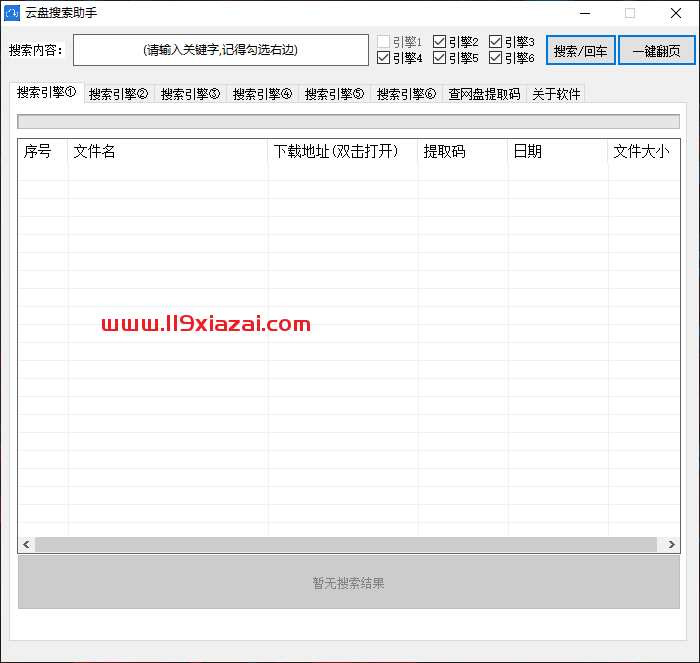Open the 搜索引擎⑥ tab
The width and height of the screenshot is (700, 663).
point(406,94)
